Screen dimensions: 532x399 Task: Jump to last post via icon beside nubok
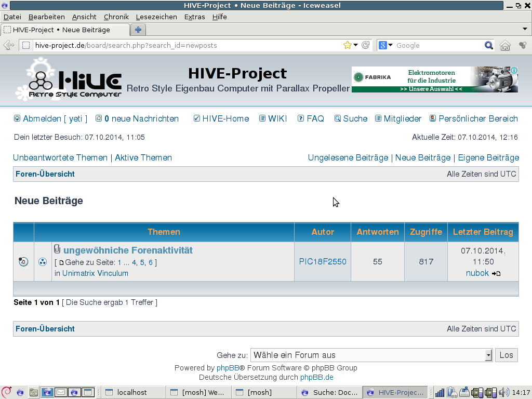coord(496,273)
